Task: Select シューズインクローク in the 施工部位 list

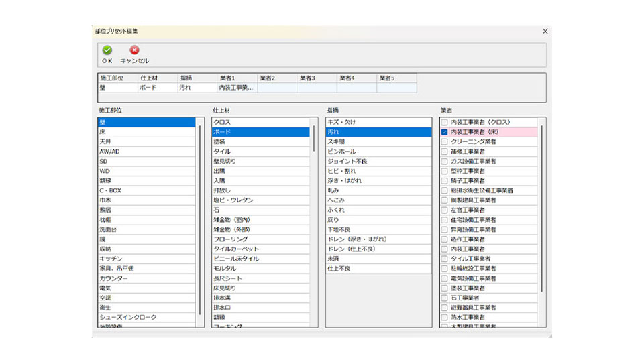Action: [x=147, y=317]
